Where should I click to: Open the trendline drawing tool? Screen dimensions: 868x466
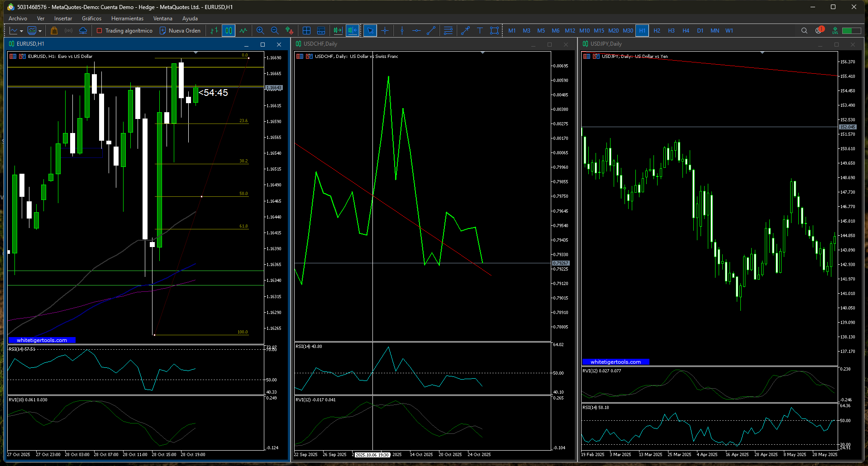click(x=430, y=30)
